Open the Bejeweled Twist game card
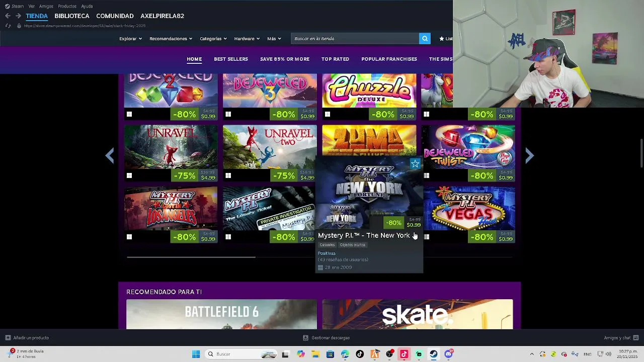 tap(468, 153)
